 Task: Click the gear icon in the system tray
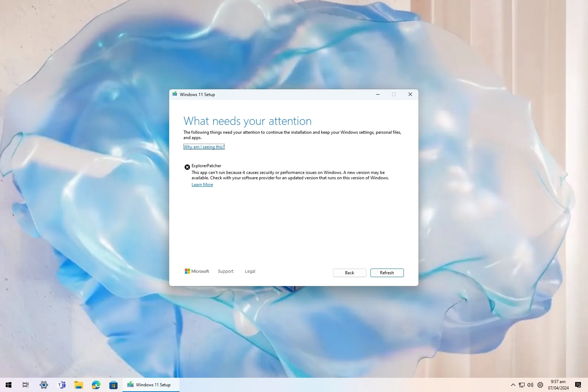point(540,385)
